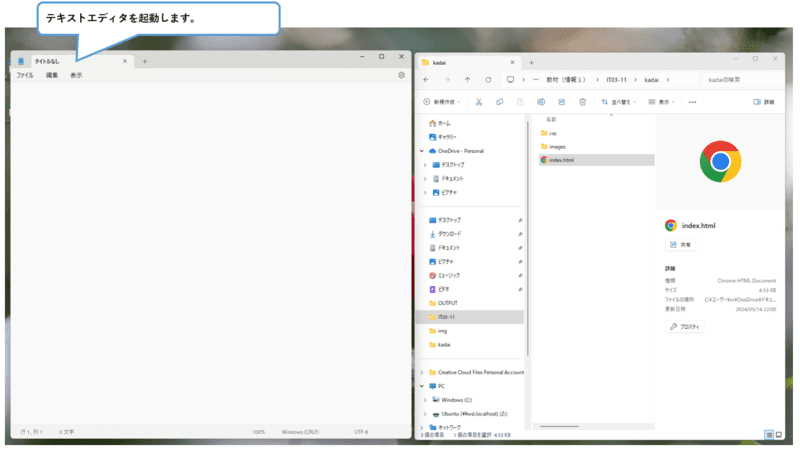The height and width of the screenshot is (450, 800).
Task: Open the ファイル menu in Notepad
Action: (x=24, y=75)
